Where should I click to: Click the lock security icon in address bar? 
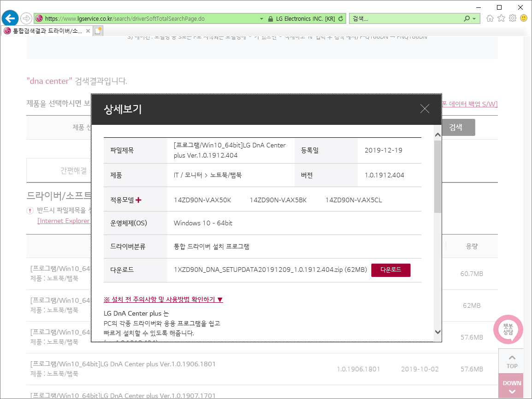coord(271,18)
